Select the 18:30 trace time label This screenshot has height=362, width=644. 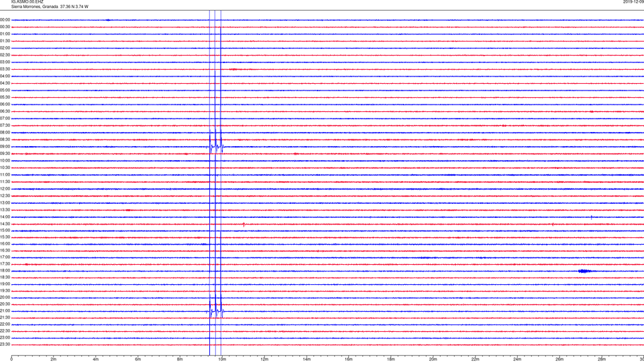(x=5, y=278)
